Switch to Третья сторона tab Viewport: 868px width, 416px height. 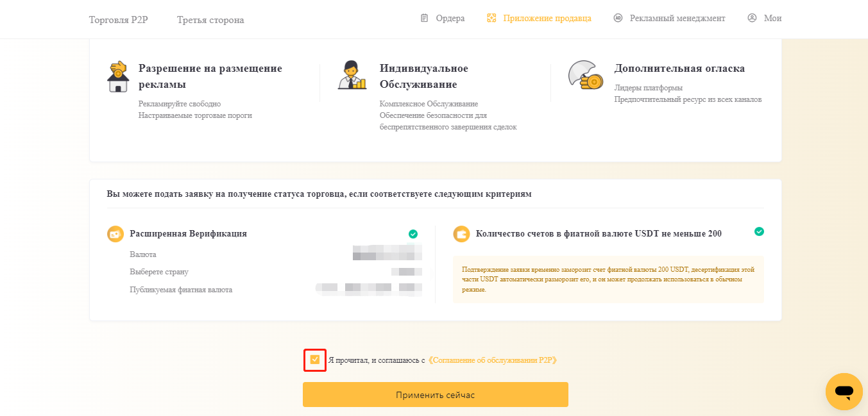pyautogui.click(x=210, y=20)
